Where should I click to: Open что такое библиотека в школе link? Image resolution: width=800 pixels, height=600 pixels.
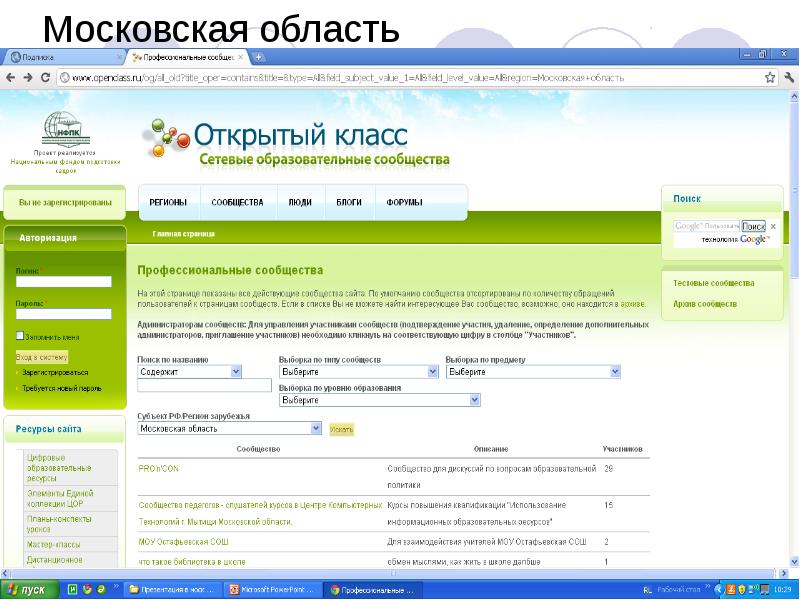point(192,562)
